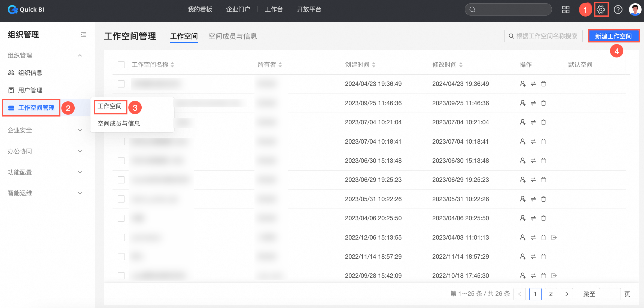Exit the workspace created 2022/12/06 15:13:55

coord(554,237)
